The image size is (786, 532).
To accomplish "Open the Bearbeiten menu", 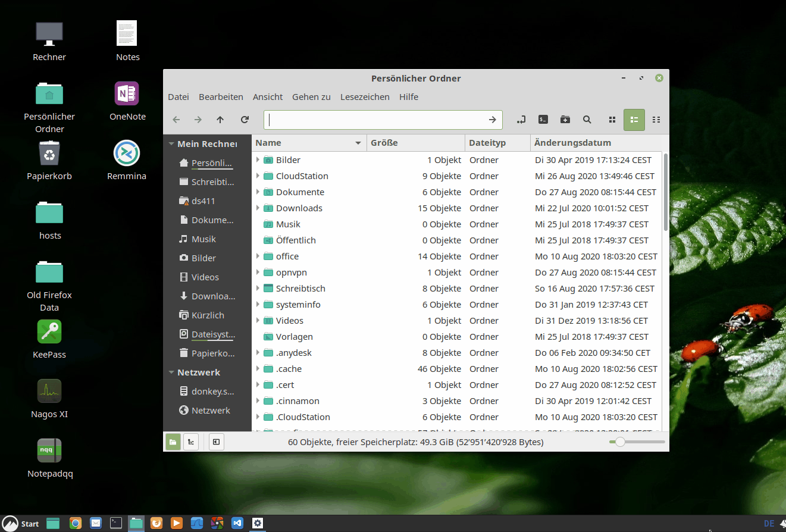I will tap(221, 96).
